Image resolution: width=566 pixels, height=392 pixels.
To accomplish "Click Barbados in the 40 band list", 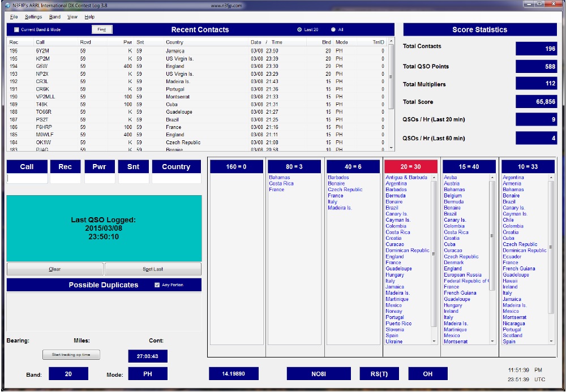I will 338,178.
